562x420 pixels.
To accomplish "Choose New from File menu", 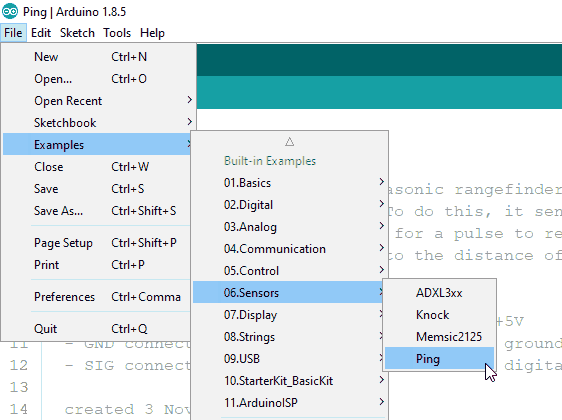I will [x=97, y=57].
